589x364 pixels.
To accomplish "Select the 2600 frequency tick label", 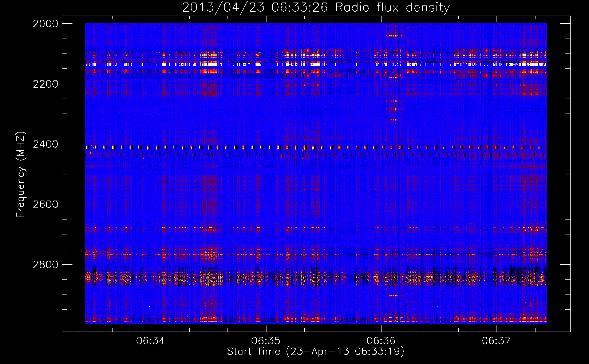I will [46, 204].
